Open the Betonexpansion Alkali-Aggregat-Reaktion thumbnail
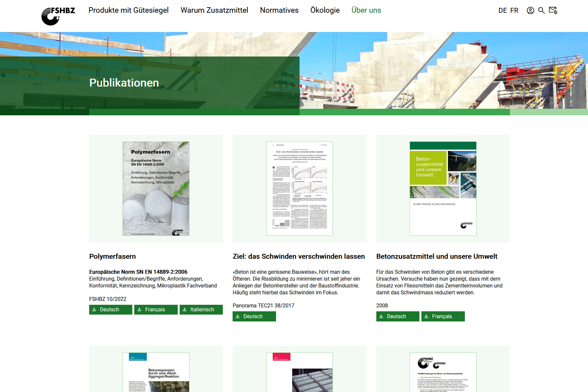The height and width of the screenshot is (392, 588). 156,372
